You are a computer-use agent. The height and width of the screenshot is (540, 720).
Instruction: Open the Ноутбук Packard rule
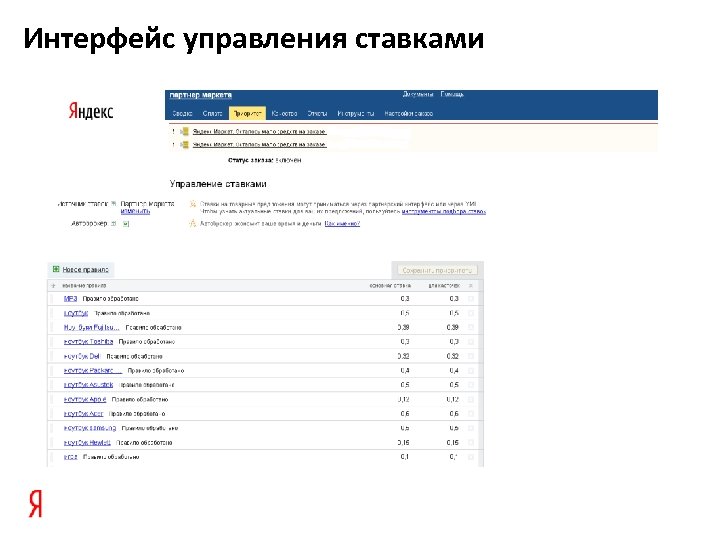pyautogui.click(x=93, y=370)
